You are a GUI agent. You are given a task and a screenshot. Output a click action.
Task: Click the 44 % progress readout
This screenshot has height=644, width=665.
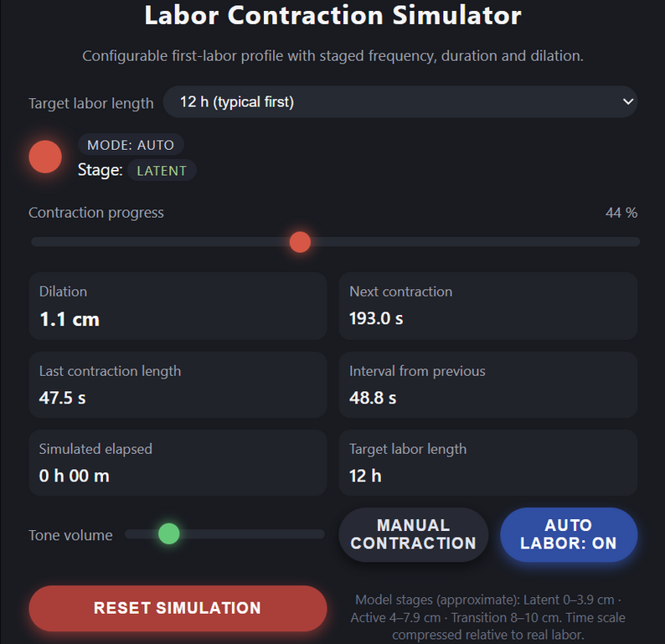coord(621,213)
